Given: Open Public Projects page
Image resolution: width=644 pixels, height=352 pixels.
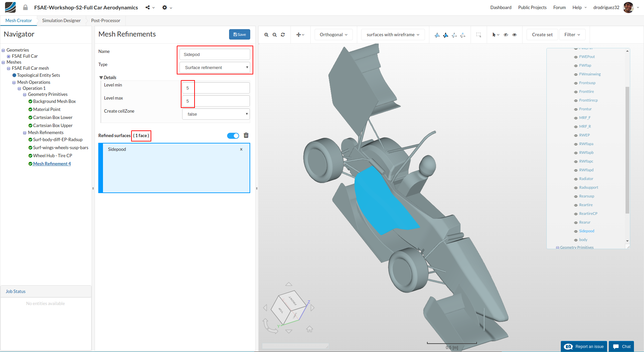Looking at the screenshot, I should [532, 8].
